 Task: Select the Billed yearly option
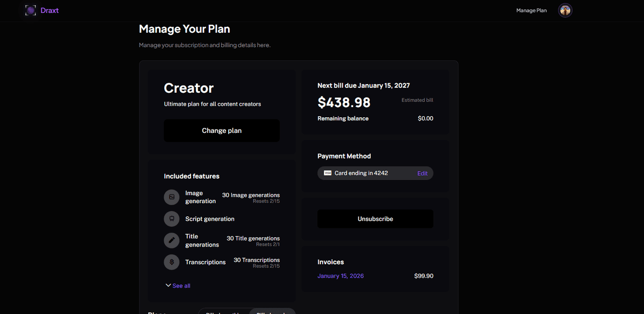click(272, 312)
